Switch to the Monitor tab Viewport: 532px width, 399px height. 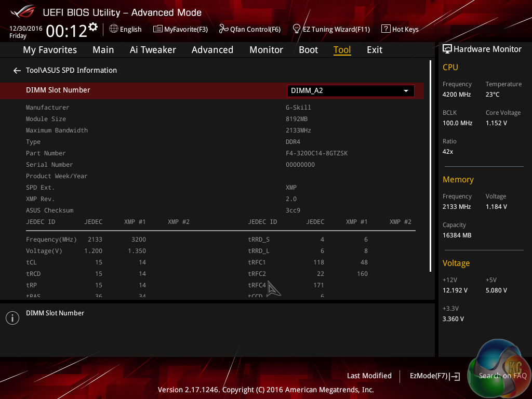(266, 50)
